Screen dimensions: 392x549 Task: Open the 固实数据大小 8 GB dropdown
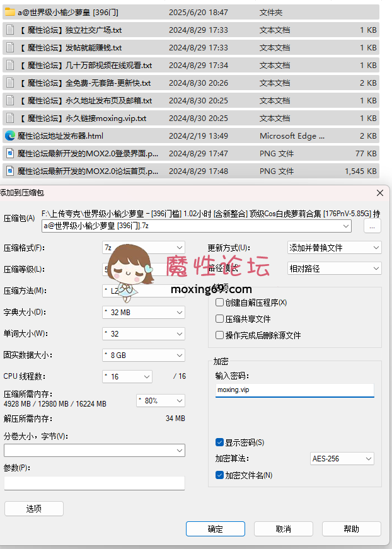point(144,355)
